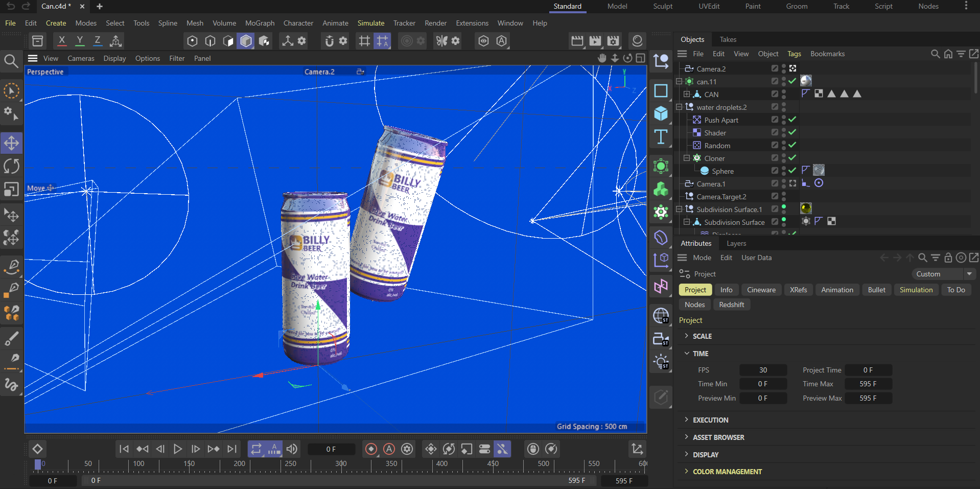Open Render View clapperboard icon
Image resolution: width=980 pixels, height=489 pixels.
click(577, 41)
